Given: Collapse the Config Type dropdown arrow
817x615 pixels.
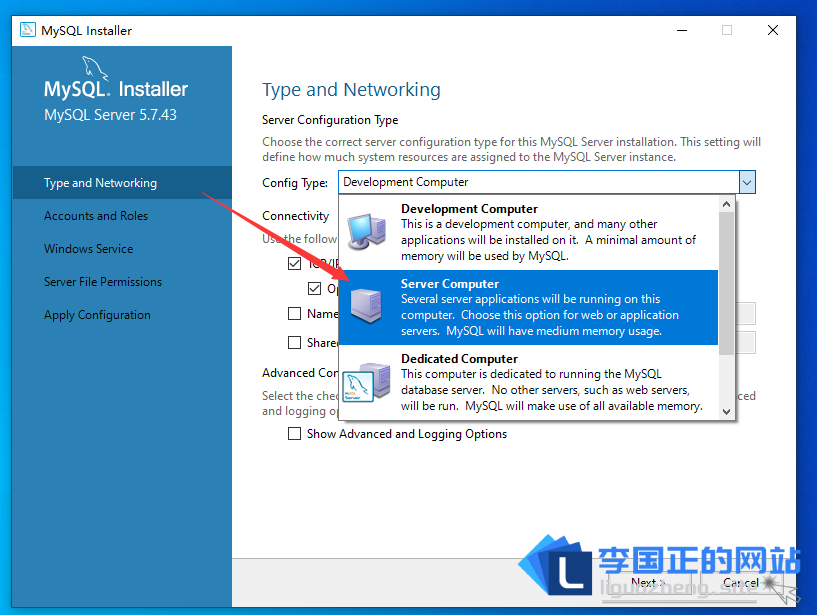Looking at the screenshot, I should pyautogui.click(x=747, y=182).
